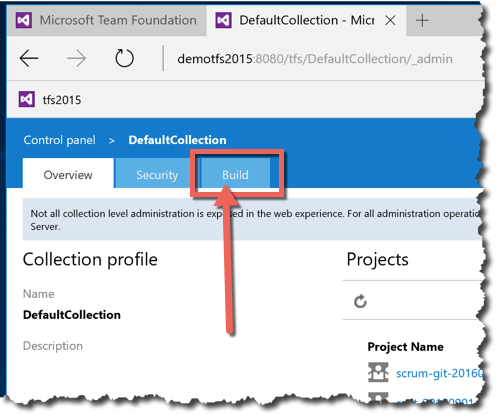Click the Project Name column header
The image size is (497, 415).
tap(405, 347)
